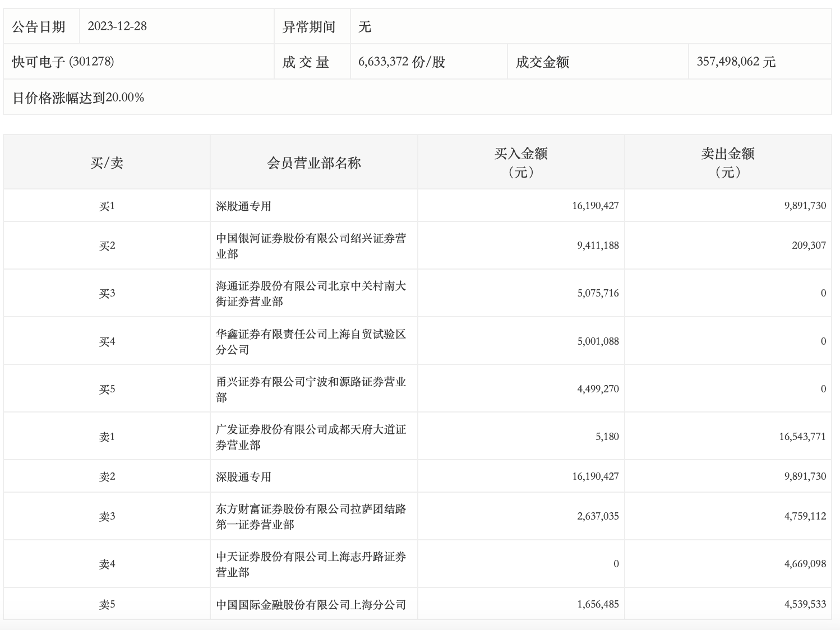Click 中天证券 上海志丹路 branch name
The image size is (840, 630).
coord(311,564)
